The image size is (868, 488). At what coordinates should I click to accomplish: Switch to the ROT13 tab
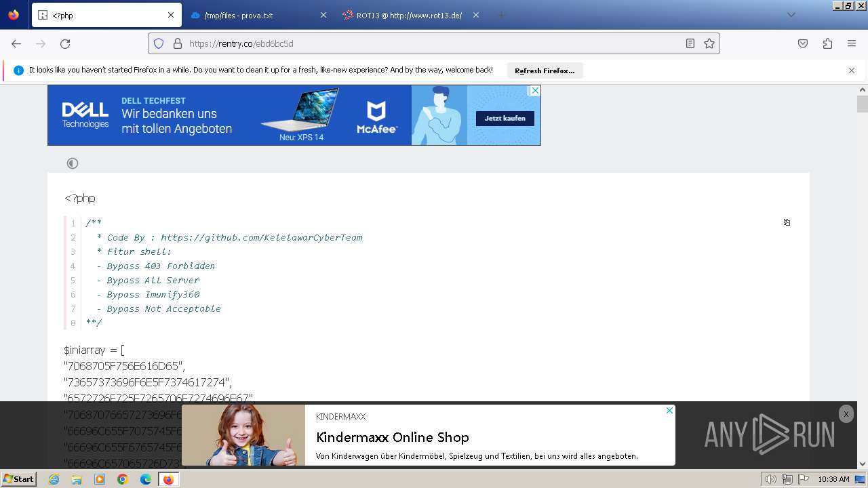click(x=411, y=15)
